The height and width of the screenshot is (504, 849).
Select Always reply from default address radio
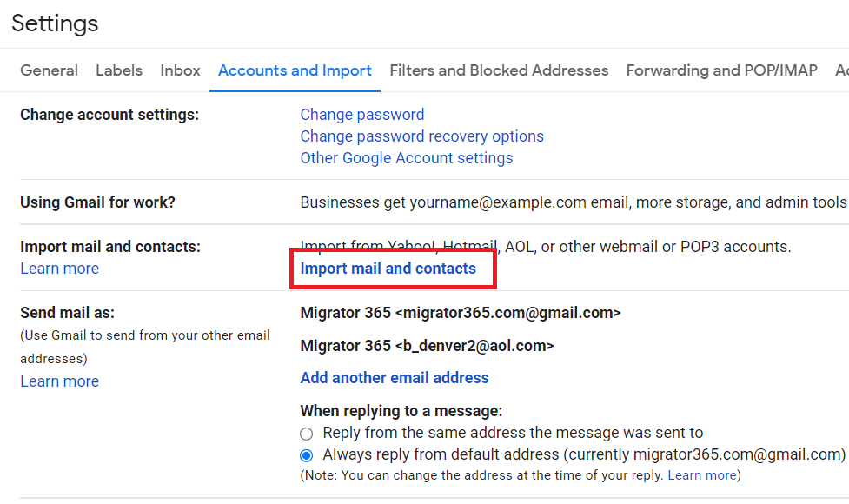click(x=307, y=455)
